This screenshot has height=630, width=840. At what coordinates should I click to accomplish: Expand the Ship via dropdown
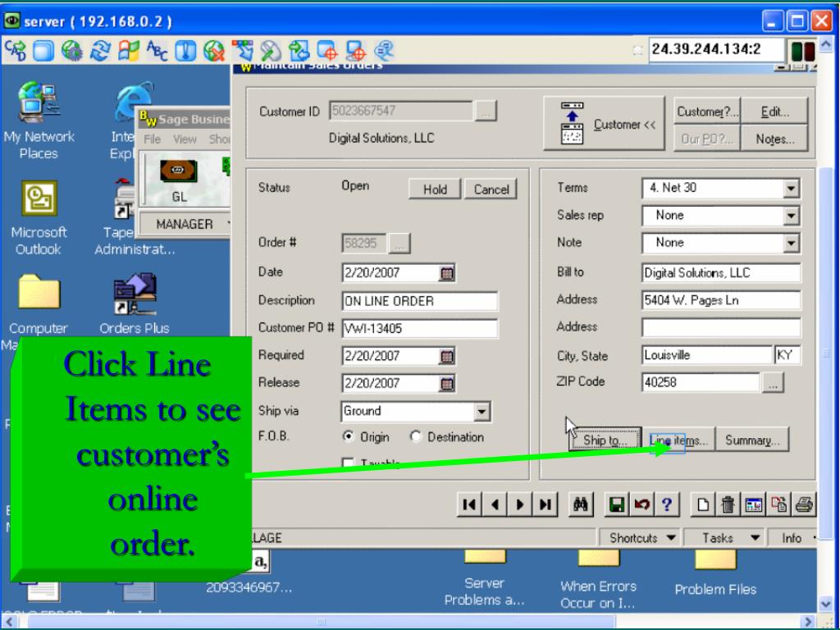click(x=482, y=412)
